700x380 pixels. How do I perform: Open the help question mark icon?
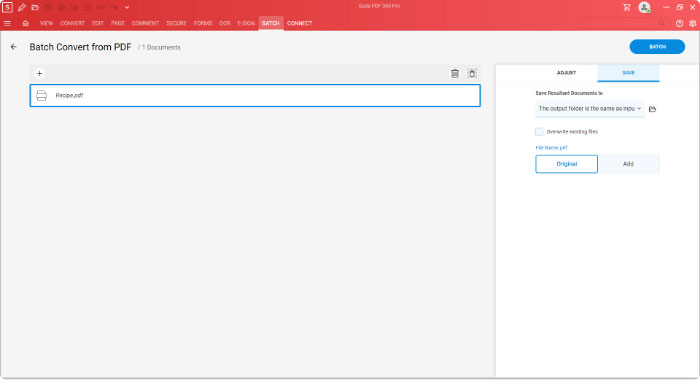(x=679, y=23)
